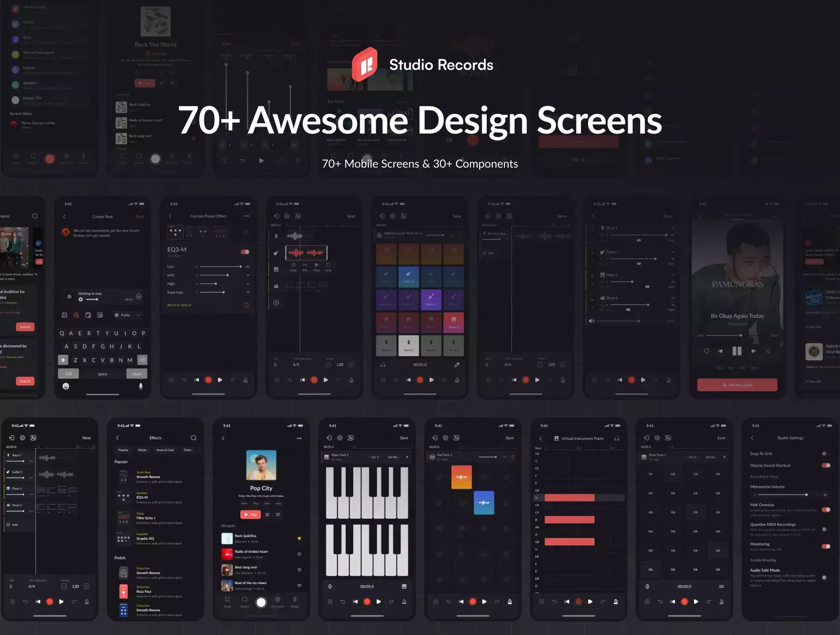This screenshot has width=840, height=635.
Task: Select the Delay tab in Effects
Action: 188,450
